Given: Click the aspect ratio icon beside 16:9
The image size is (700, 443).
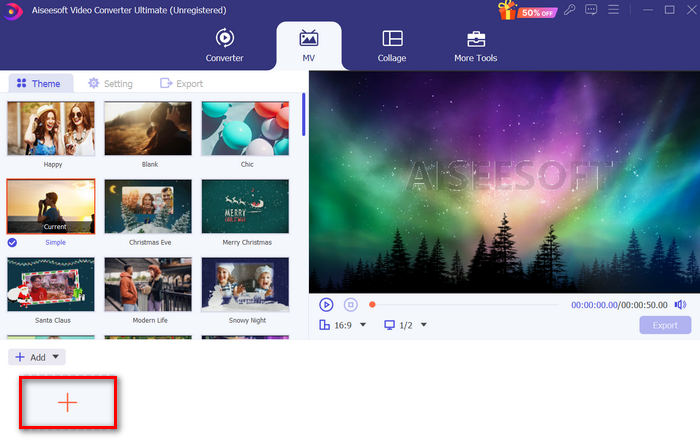Looking at the screenshot, I should tap(325, 325).
